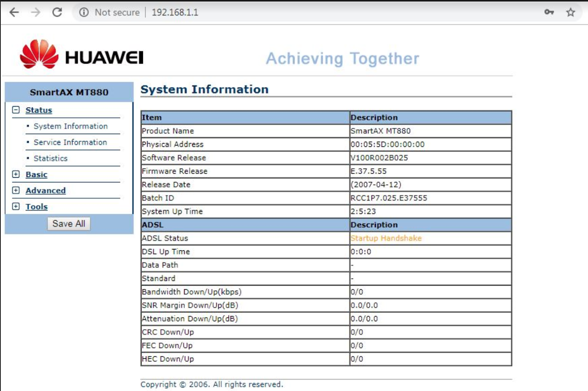Click the browser forward arrow
Viewport: 588px width, 391px height.
pyautogui.click(x=36, y=12)
